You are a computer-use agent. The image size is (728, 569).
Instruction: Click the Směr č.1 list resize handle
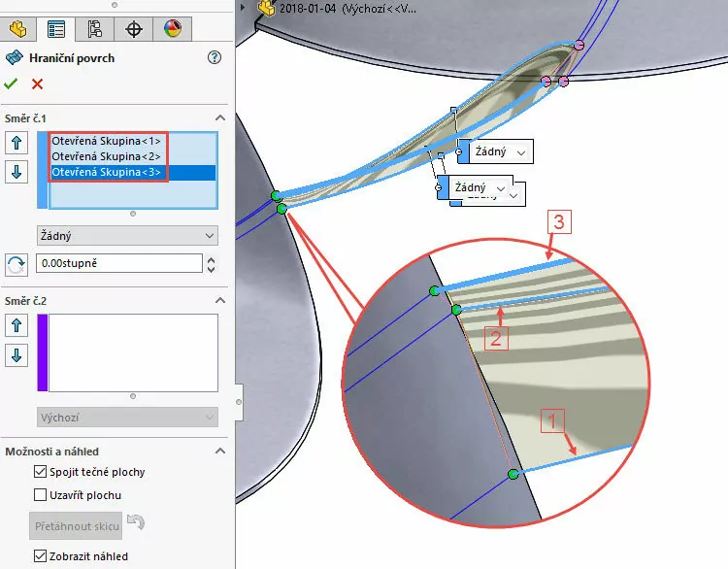pyautogui.click(x=133, y=214)
